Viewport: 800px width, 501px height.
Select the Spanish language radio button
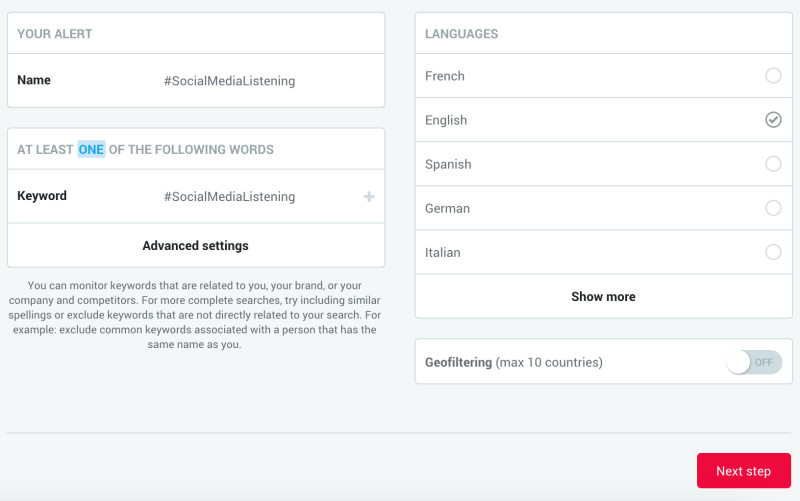(x=773, y=164)
